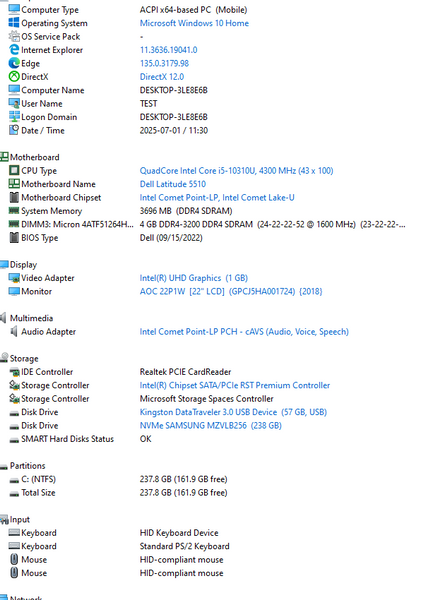Click the Monitor row icon
Screen dimensions: 440x600
pyautogui.click(x=14, y=291)
